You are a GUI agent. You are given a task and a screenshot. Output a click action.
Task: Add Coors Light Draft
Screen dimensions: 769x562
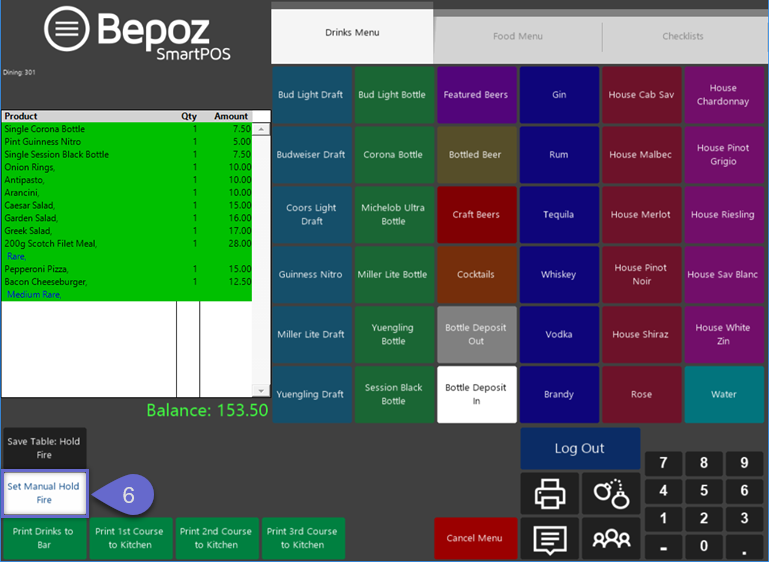pos(312,214)
